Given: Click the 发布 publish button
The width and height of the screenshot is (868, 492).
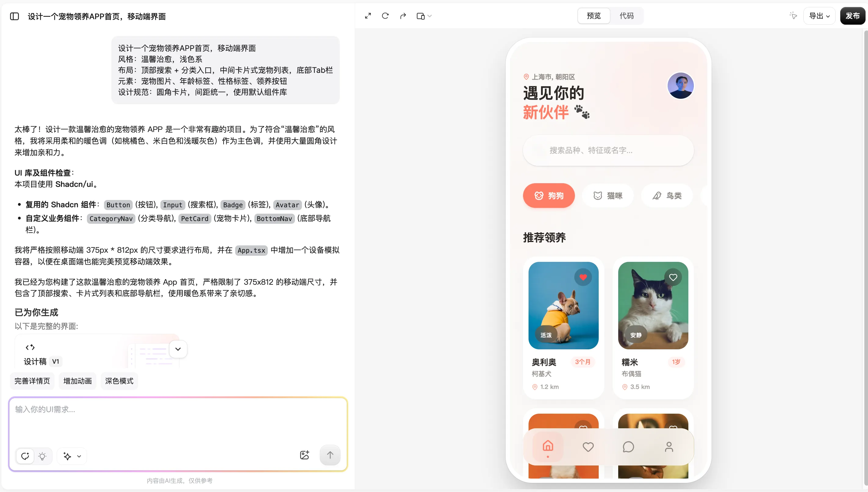Looking at the screenshot, I should coord(853,16).
